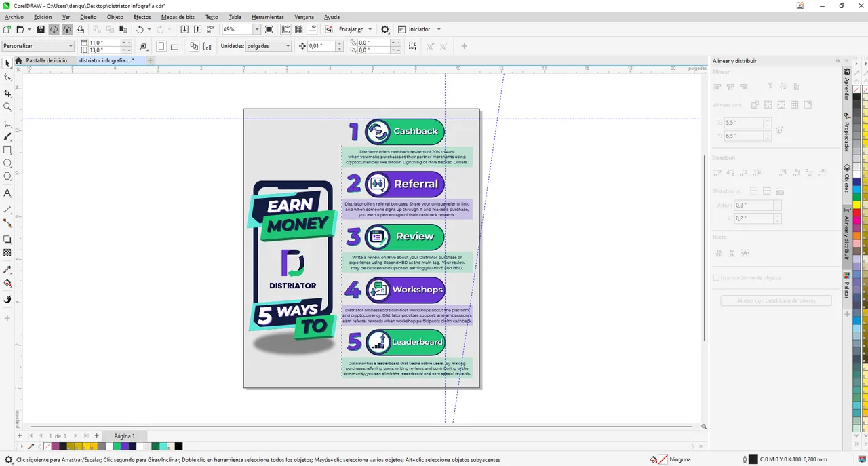Toggle the Show rulers button
This screenshot has height=466, width=868.
pos(285,29)
